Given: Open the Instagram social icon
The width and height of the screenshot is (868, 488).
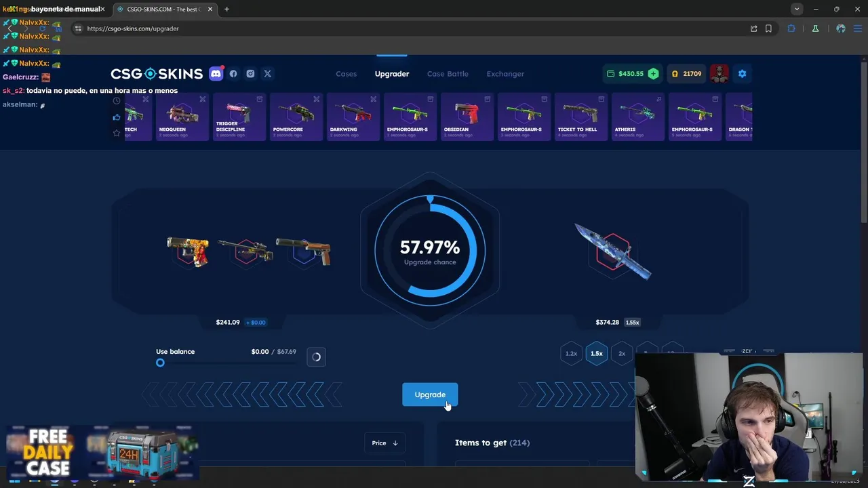Looking at the screenshot, I should point(250,74).
